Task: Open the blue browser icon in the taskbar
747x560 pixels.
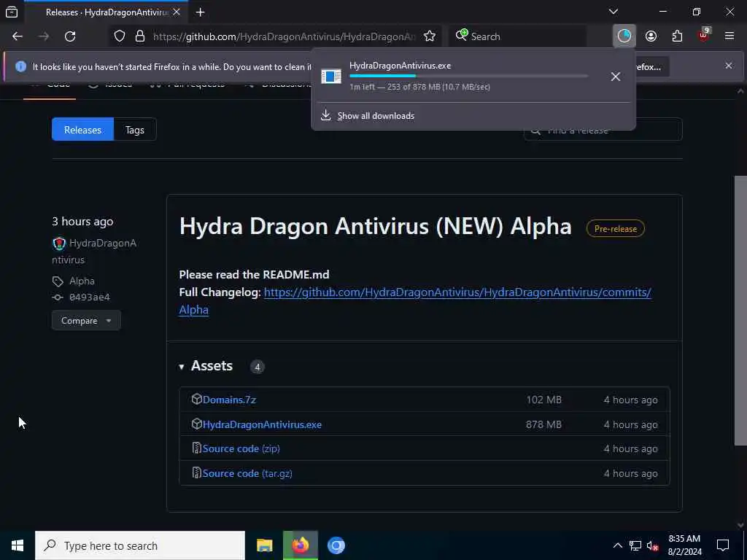Action: (x=336, y=545)
